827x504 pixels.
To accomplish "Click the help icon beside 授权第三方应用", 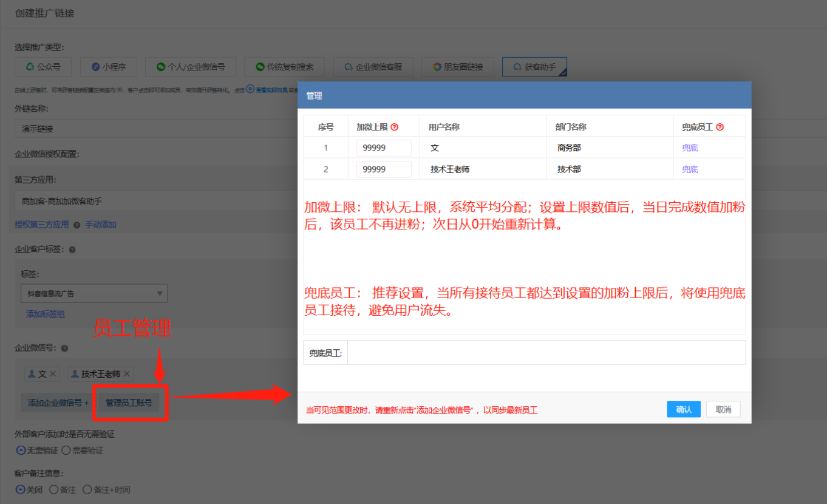I will pos(77,225).
